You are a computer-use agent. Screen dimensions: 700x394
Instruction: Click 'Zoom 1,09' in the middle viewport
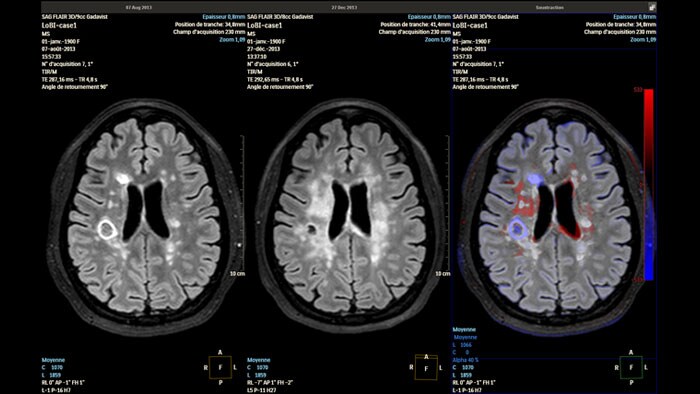(438, 40)
